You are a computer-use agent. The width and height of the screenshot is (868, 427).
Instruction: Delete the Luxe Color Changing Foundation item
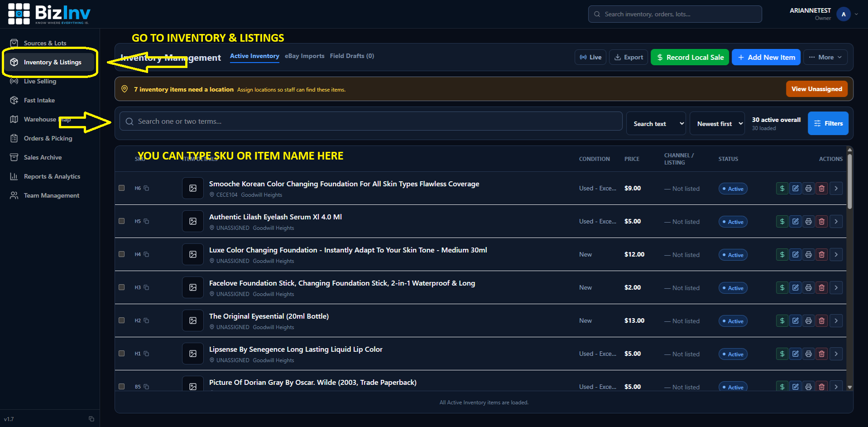[x=821, y=254]
